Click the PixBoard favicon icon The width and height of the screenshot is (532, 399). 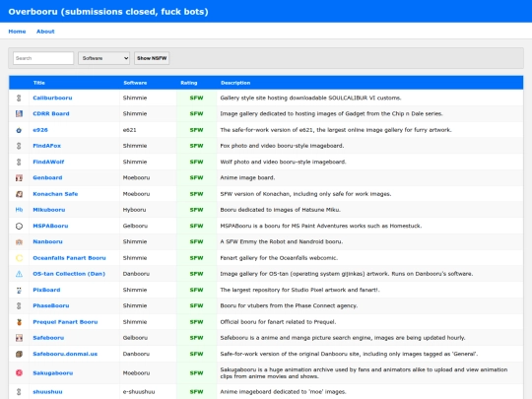(19, 290)
